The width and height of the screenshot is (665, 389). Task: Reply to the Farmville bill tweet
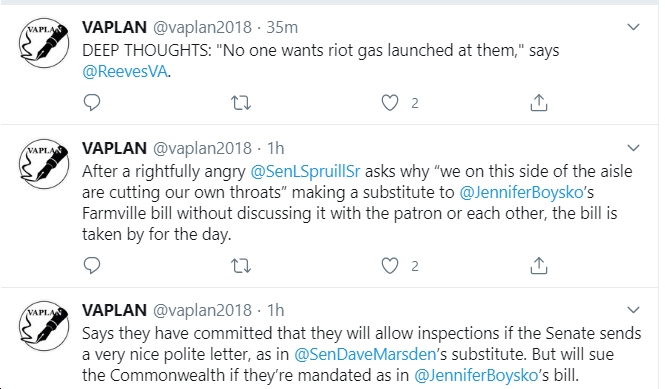(92, 266)
